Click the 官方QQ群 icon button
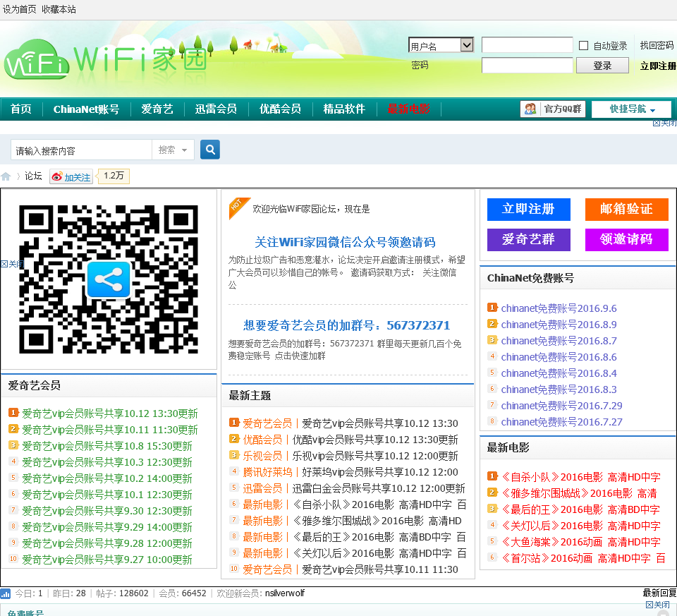The image size is (677, 616). [x=553, y=109]
